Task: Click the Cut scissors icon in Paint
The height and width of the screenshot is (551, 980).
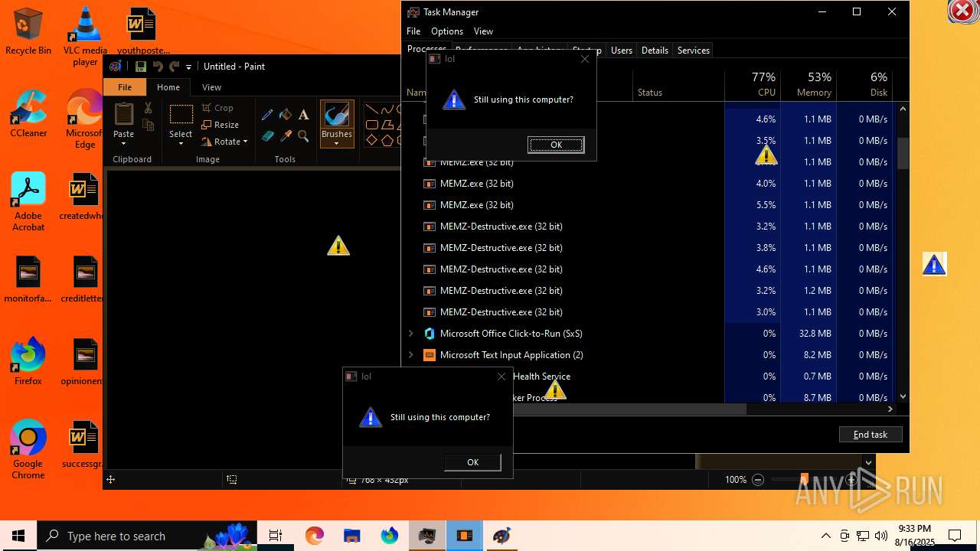Action: (148, 109)
